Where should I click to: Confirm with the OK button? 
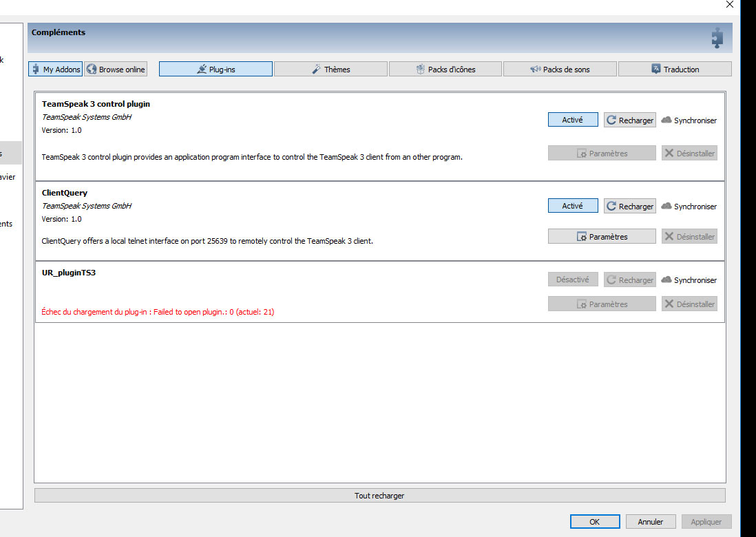[594, 522]
